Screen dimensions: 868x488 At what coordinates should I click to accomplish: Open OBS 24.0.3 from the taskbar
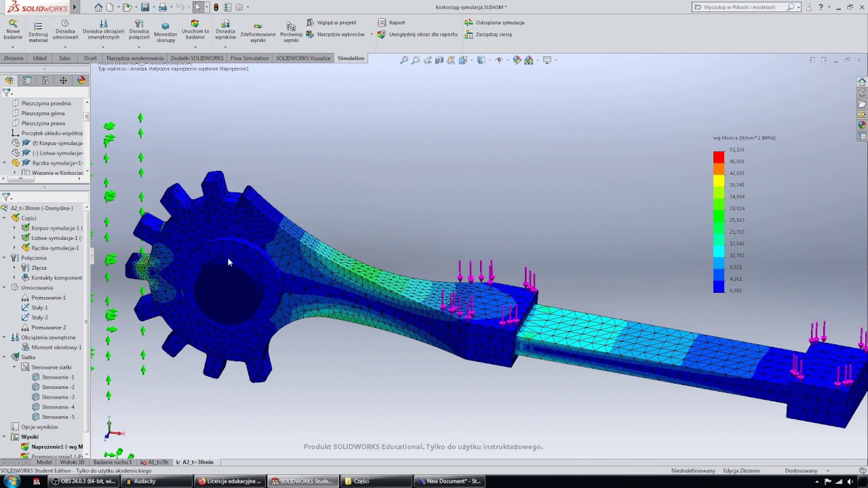pyautogui.click(x=84, y=481)
